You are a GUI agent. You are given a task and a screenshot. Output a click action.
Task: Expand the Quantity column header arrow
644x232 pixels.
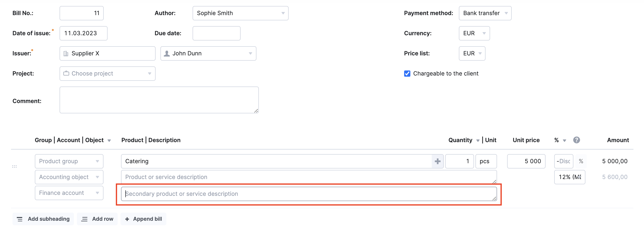[478, 141]
